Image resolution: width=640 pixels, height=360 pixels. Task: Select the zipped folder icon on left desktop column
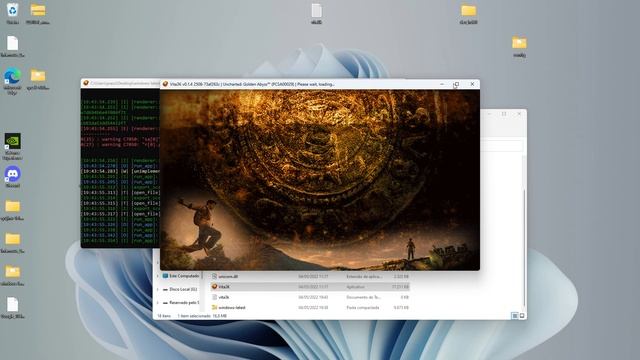(13, 271)
